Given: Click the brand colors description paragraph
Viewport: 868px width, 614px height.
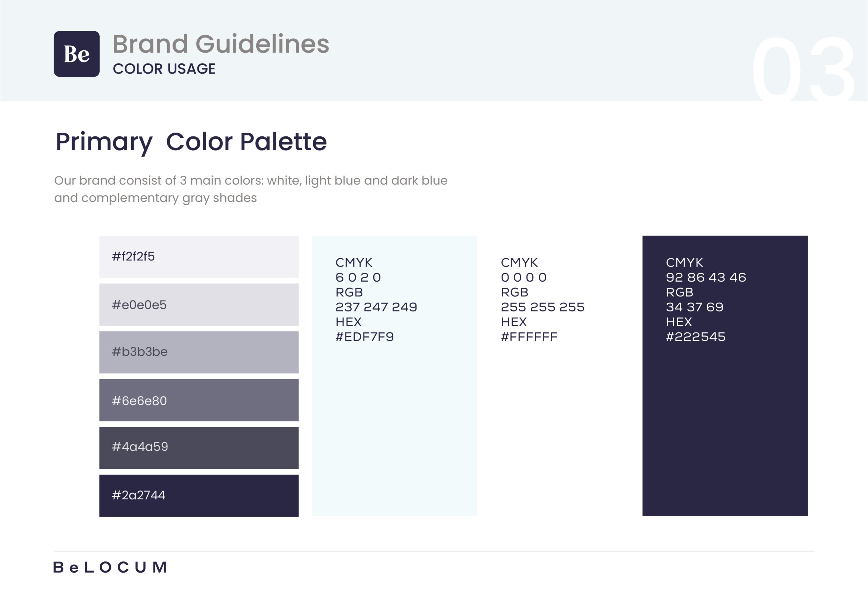Looking at the screenshot, I should click(x=250, y=189).
